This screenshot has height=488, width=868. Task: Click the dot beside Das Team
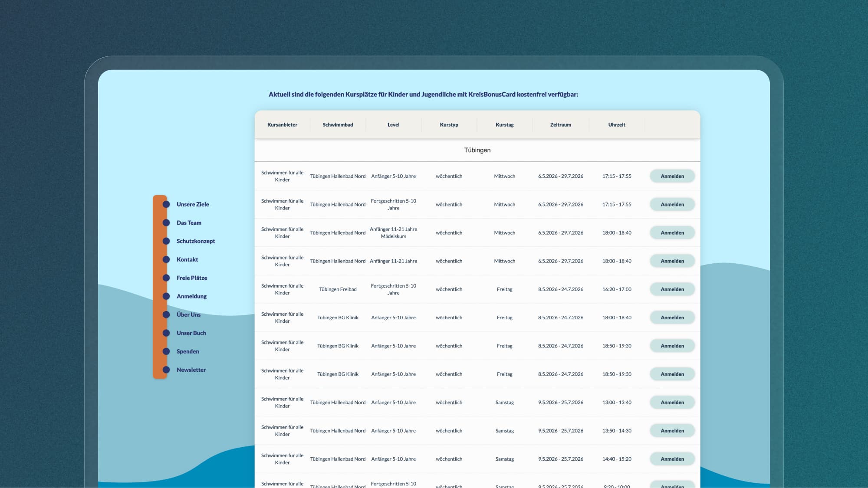166,223
